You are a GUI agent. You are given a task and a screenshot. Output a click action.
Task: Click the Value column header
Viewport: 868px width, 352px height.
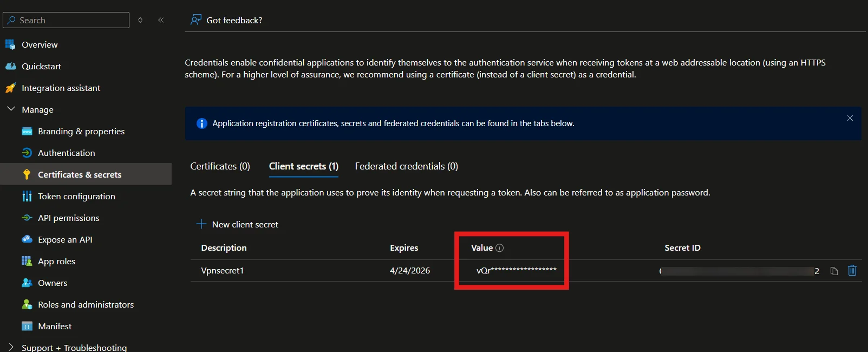pyautogui.click(x=482, y=247)
